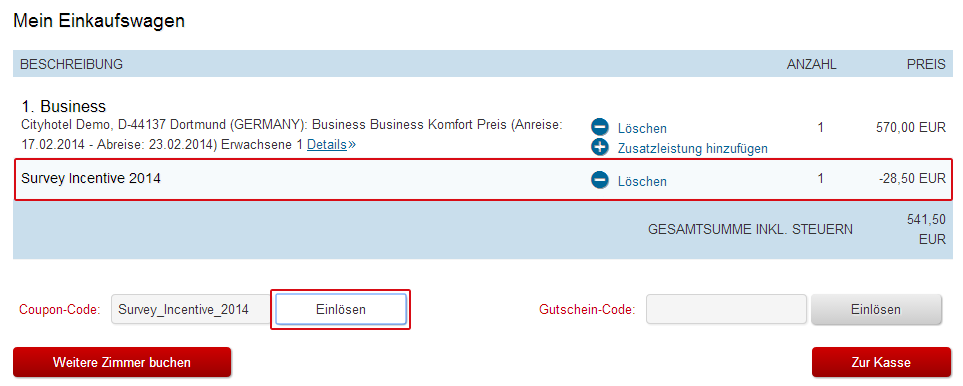Click Löschen link for the Business room
963x386 pixels.
pos(642,129)
